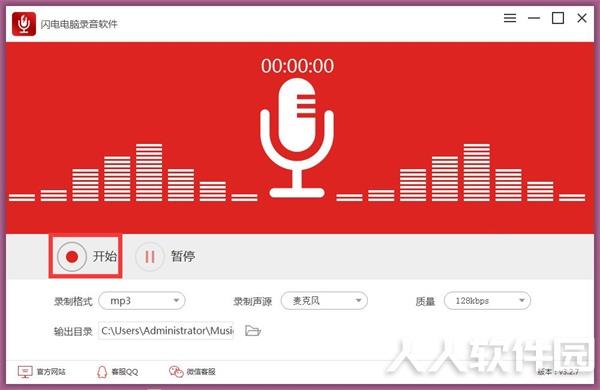
Task: Minimize the recorder window
Action: pyautogui.click(x=534, y=18)
